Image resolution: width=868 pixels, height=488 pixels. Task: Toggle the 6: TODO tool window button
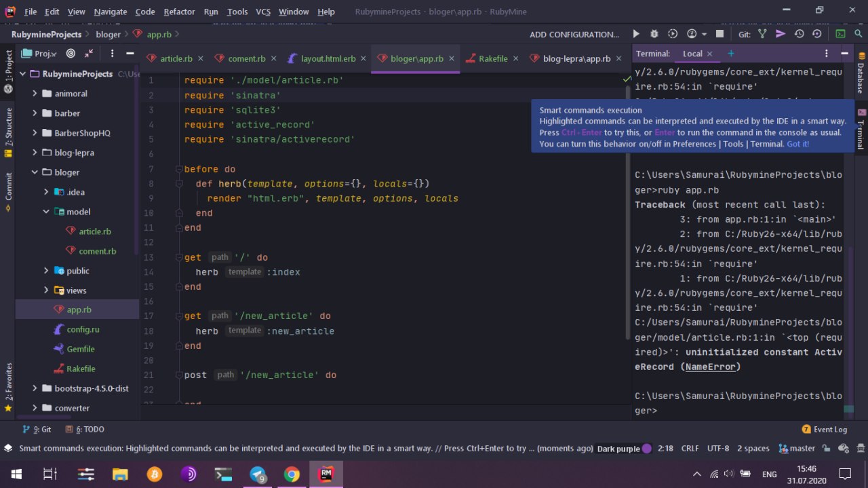(x=85, y=430)
